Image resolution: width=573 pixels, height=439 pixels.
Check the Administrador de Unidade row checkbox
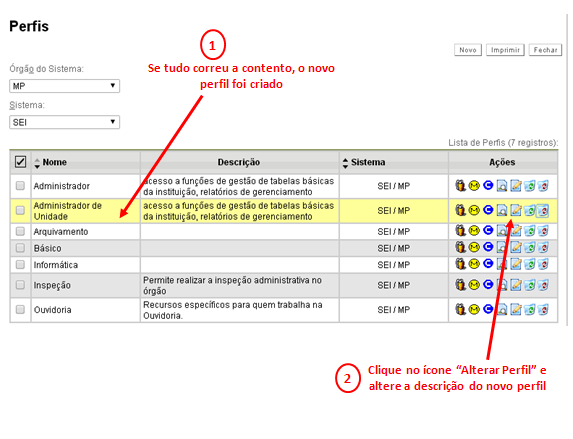20,210
